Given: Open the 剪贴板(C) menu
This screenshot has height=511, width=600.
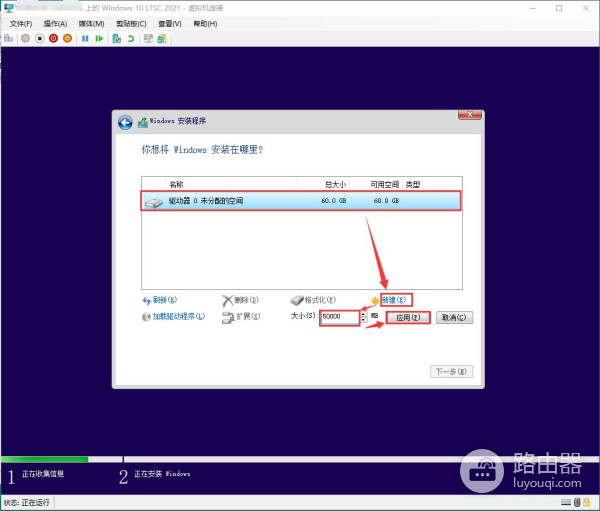Looking at the screenshot, I should pos(129,23).
